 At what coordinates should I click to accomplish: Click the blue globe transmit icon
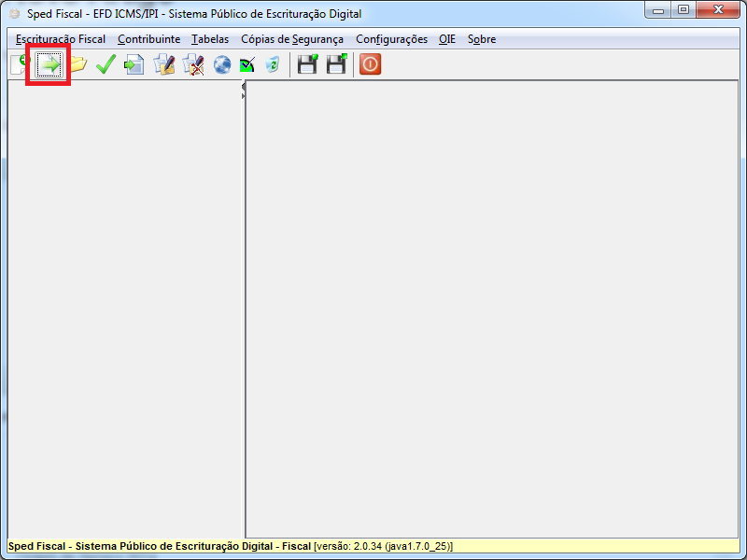pyautogui.click(x=221, y=65)
